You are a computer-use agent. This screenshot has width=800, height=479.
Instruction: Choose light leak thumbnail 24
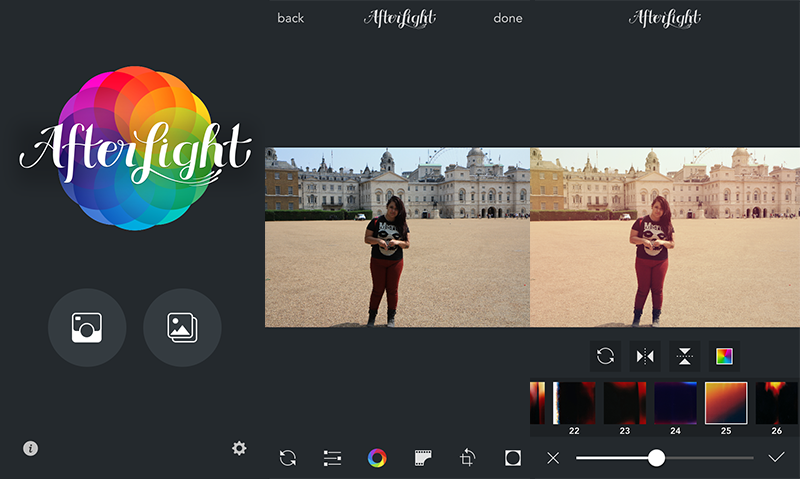pos(675,403)
